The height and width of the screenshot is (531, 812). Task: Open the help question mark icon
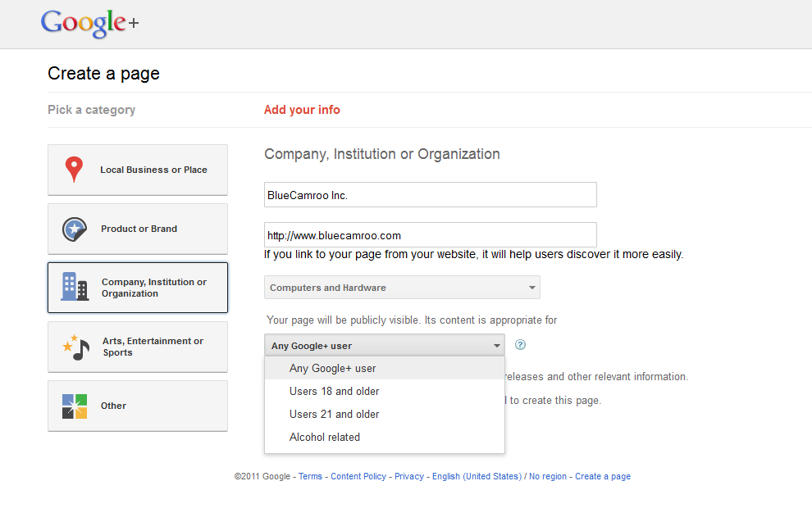pos(521,345)
